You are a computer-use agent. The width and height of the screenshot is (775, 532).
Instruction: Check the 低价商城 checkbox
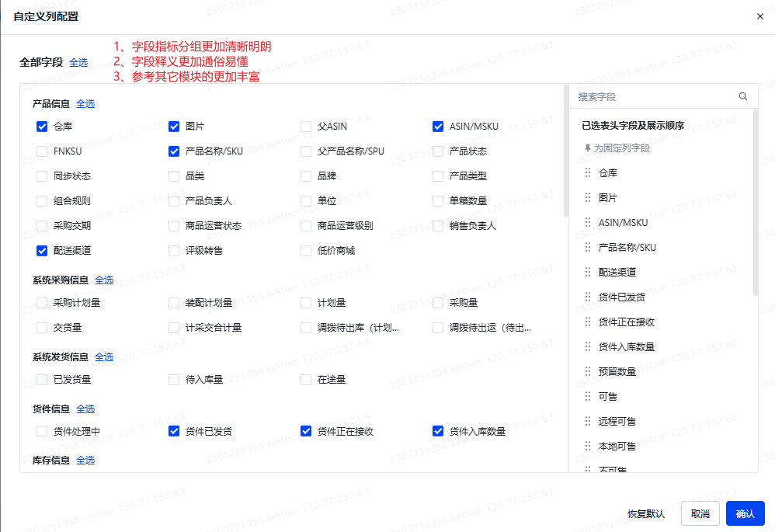coord(306,251)
